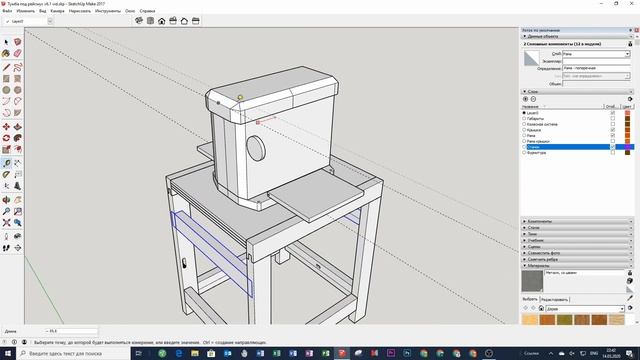Activate the Offset tool

pos(18,150)
